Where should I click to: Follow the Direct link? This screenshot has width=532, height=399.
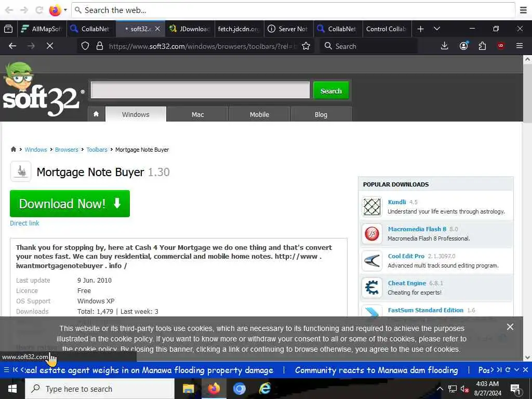tap(24, 223)
